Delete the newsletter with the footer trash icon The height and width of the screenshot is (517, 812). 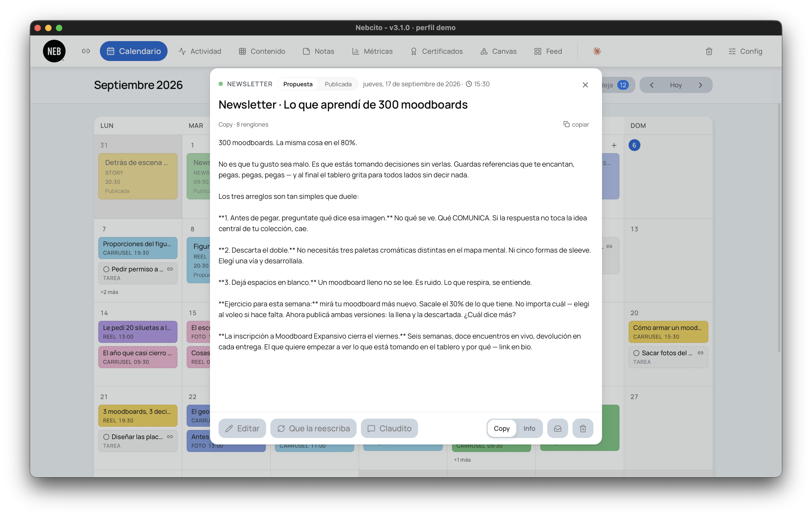pos(583,428)
